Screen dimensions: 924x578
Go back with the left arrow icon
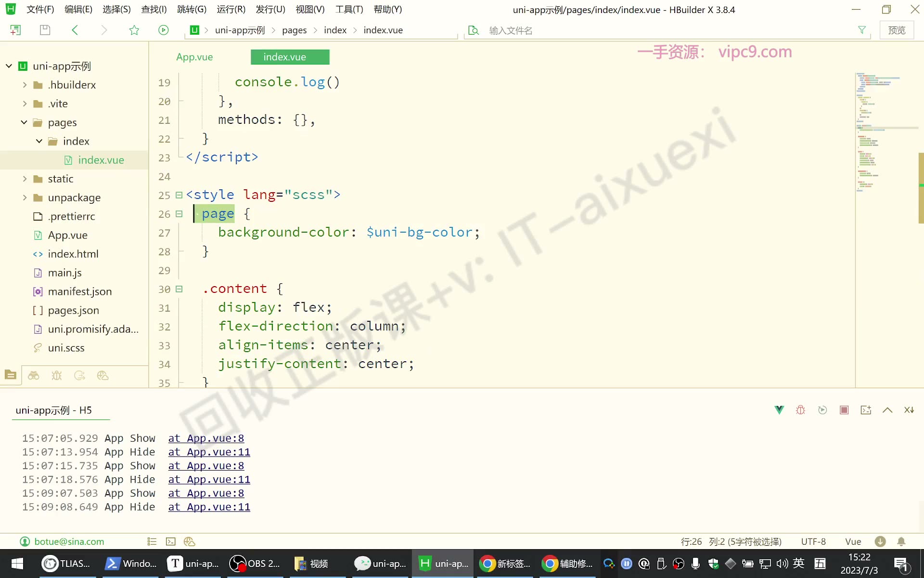click(75, 30)
